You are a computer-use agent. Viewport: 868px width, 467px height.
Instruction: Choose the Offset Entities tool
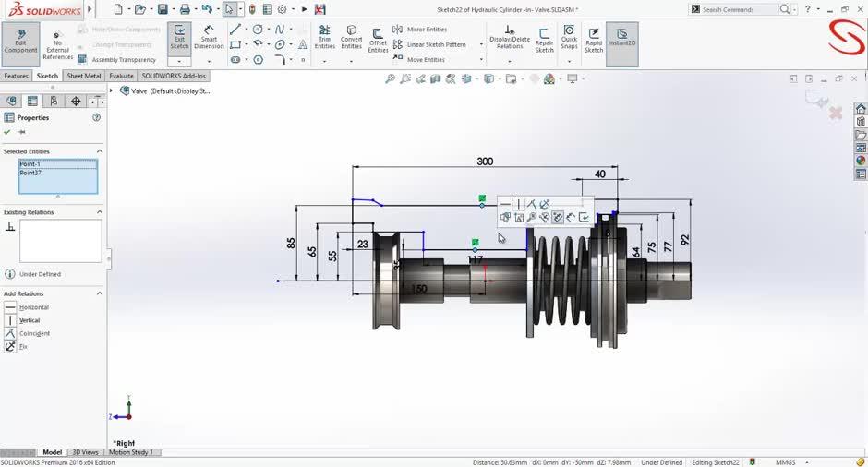[378, 37]
